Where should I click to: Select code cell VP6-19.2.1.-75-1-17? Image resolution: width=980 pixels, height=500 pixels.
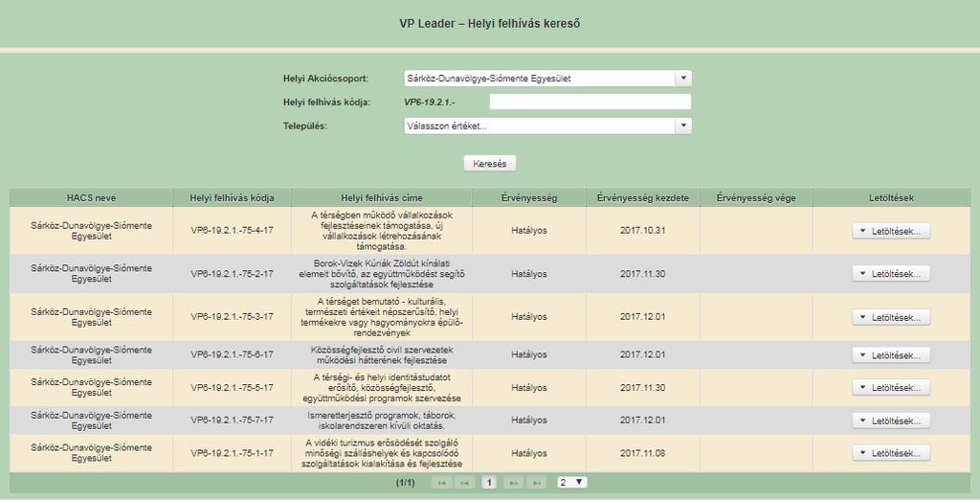pyautogui.click(x=232, y=453)
